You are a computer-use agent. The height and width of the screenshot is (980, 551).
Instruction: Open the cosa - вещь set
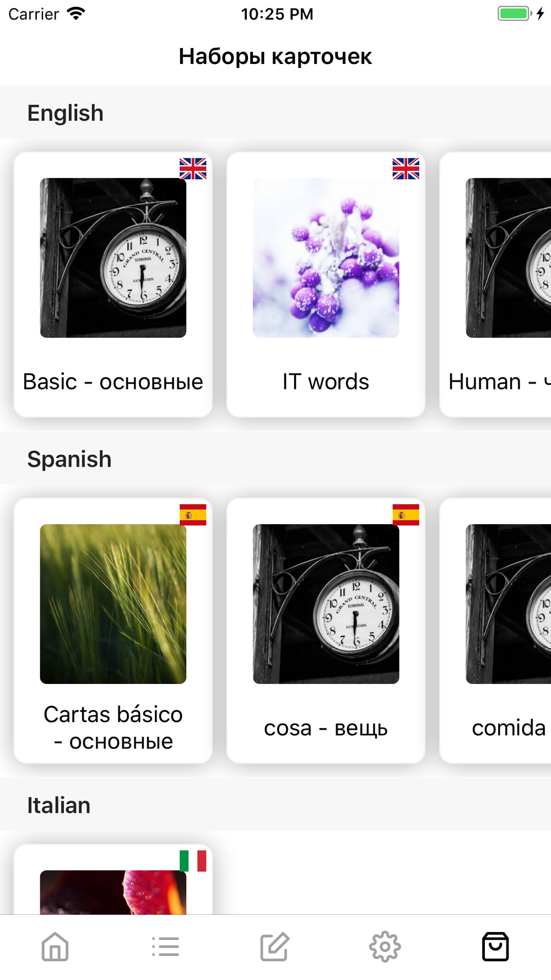pos(326,728)
